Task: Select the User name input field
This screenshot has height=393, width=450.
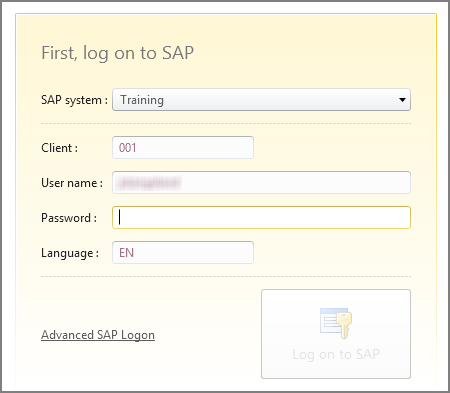Action: [x=261, y=182]
